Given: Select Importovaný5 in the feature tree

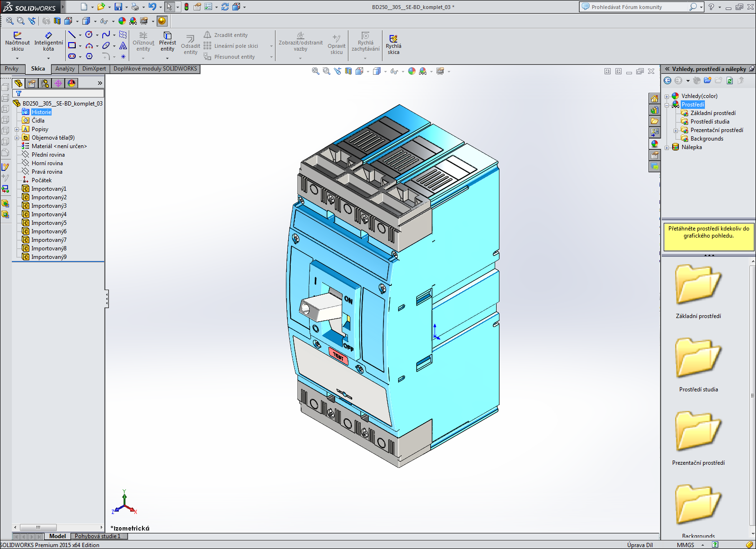Looking at the screenshot, I should 49,223.
